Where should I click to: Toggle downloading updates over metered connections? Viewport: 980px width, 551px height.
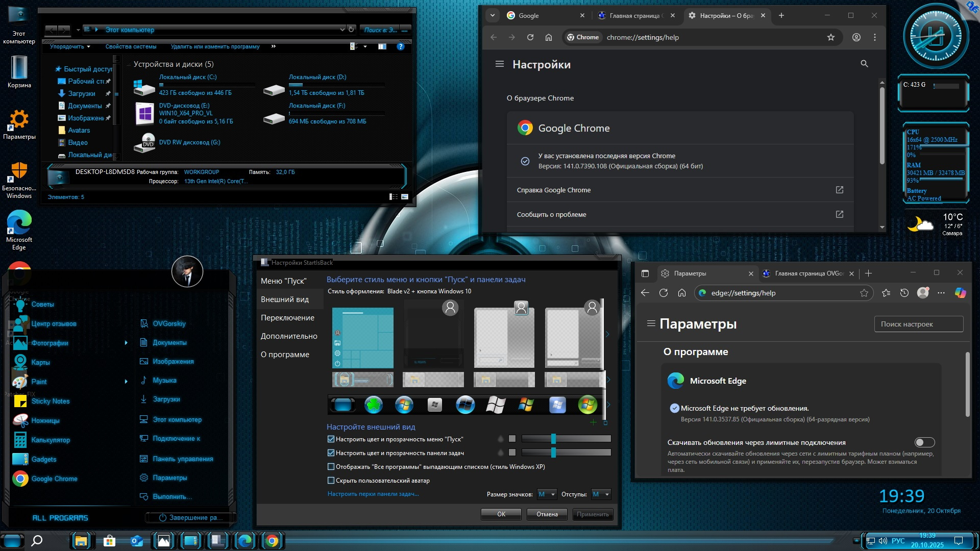[924, 442]
